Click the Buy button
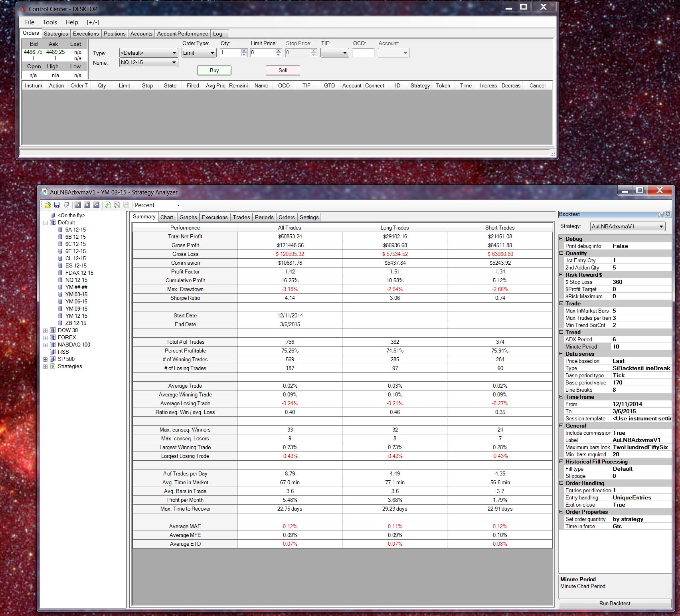The height and width of the screenshot is (616, 680). coord(214,70)
